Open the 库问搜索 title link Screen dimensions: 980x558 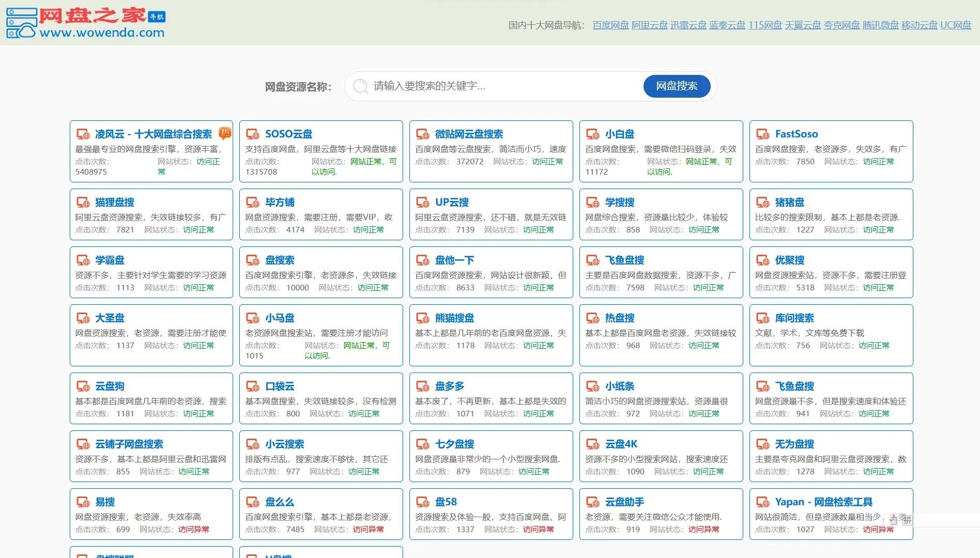pyautogui.click(x=794, y=318)
